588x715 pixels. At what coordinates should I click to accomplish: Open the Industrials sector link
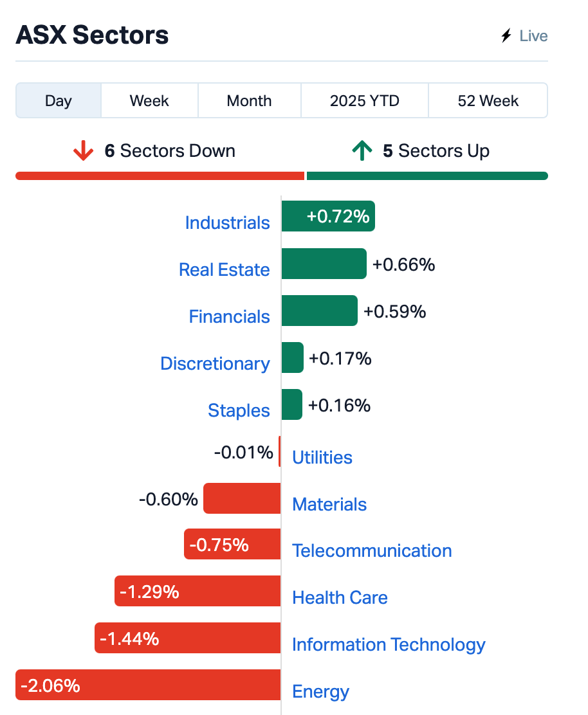pos(227,222)
